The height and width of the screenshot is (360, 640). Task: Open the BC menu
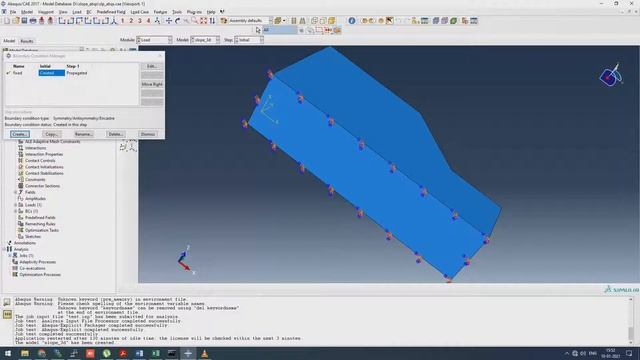[89, 12]
